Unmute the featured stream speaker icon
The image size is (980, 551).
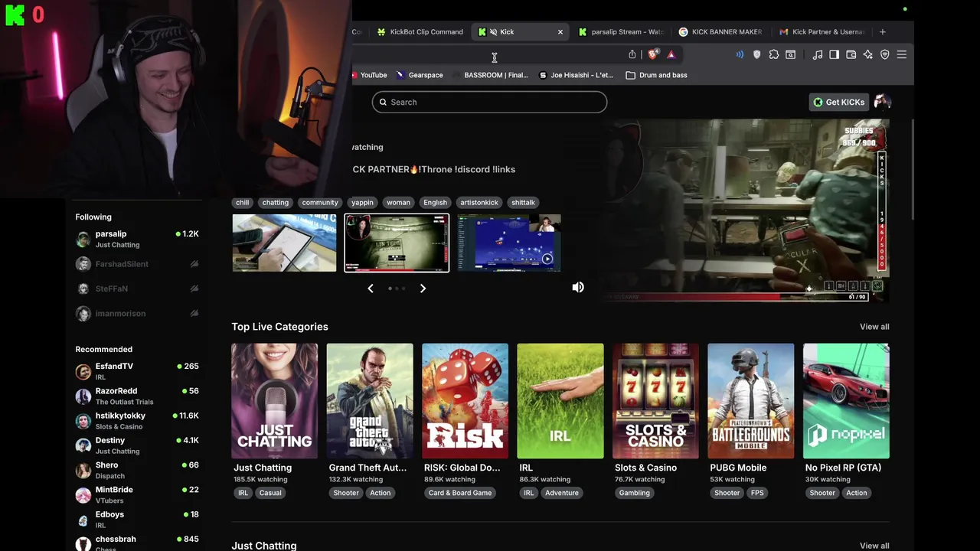578,287
